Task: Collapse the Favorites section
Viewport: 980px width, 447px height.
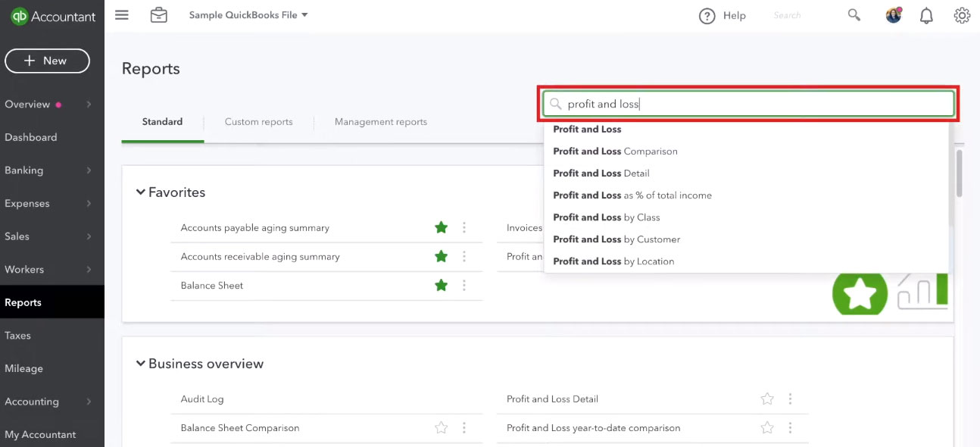Action: [140, 192]
